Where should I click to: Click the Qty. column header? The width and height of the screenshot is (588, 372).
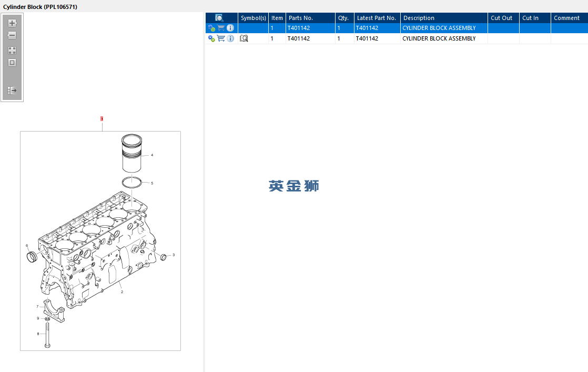tap(344, 18)
